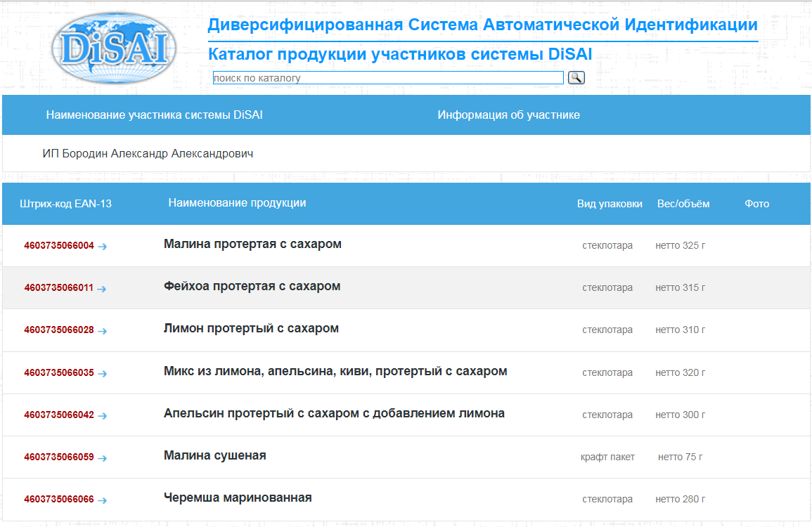This screenshot has height=527, width=812.
Task: Click the Штрих-код EAN-13 column header
Action: click(66, 204)
